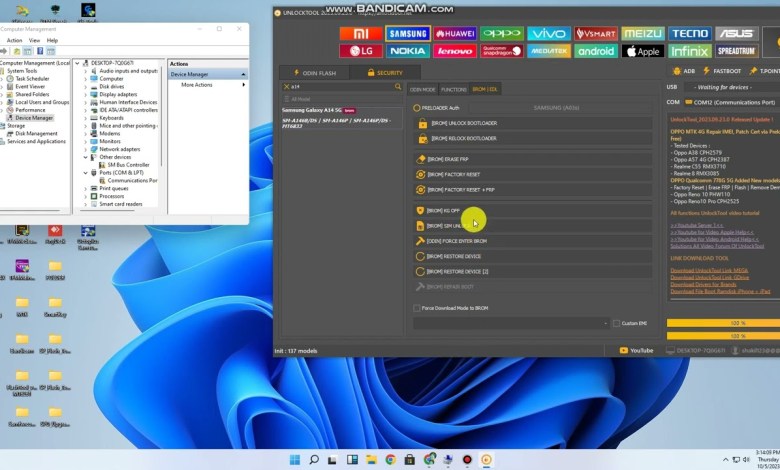Open the YouTube link in status bar
This screenshot has width=780, height=470.
(x=636, y=351)
